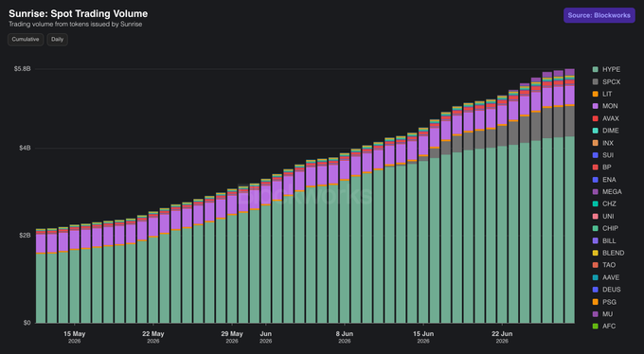Toggle the CHZ series legend label
Screen dimensions: 644x354
[x=609, y=204]
